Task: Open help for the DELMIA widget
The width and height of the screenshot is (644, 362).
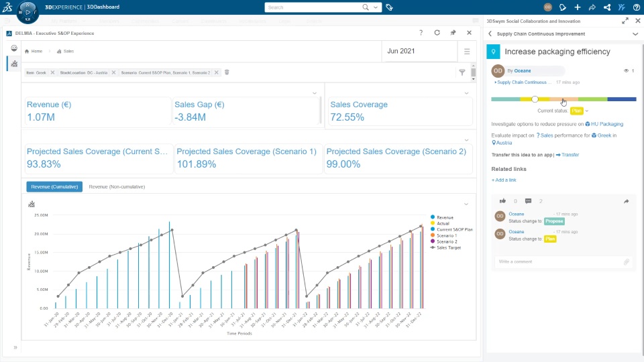Action: click(421, 33)
